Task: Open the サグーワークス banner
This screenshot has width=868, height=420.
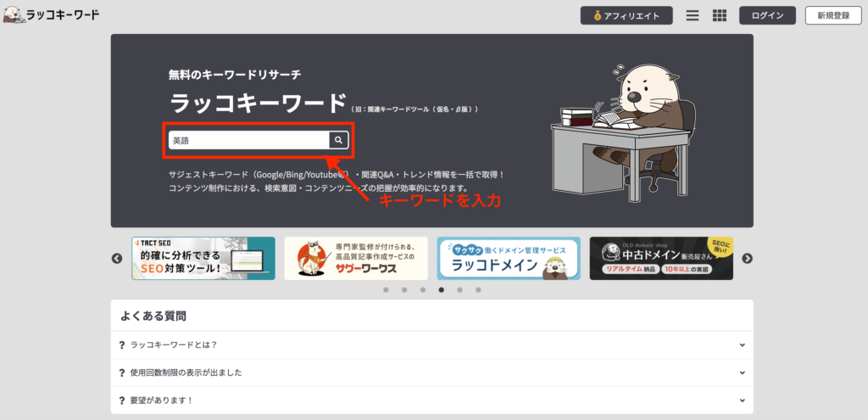Action: [356, 258]
